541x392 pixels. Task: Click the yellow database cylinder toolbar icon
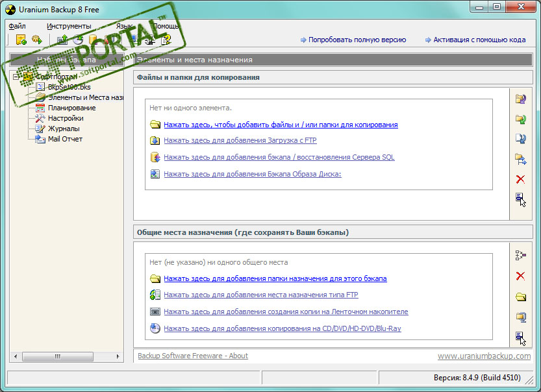click(x=94, y=40)
